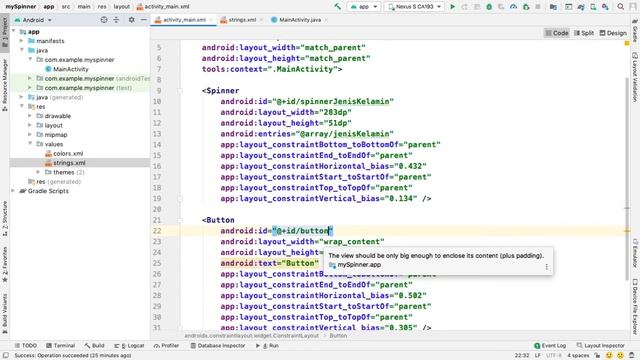Switch editor to Design view
Screen dimensions: 640x360
click(x=613, y=33)
